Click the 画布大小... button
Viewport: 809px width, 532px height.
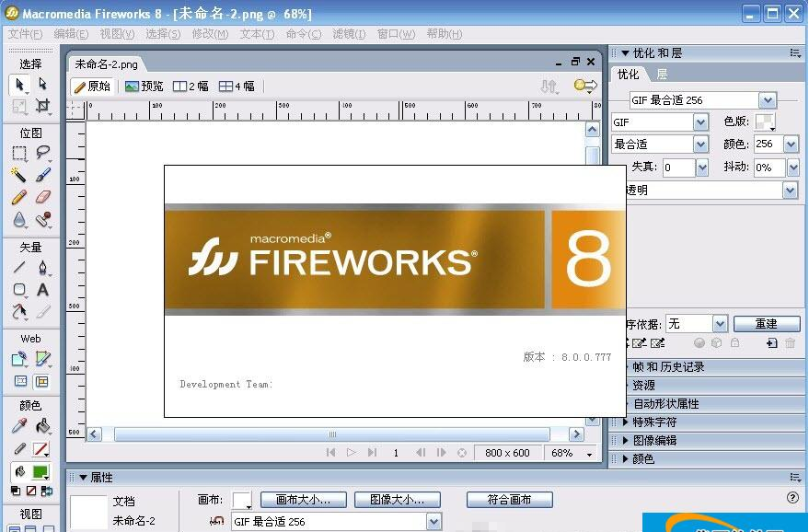coord(303,500)
